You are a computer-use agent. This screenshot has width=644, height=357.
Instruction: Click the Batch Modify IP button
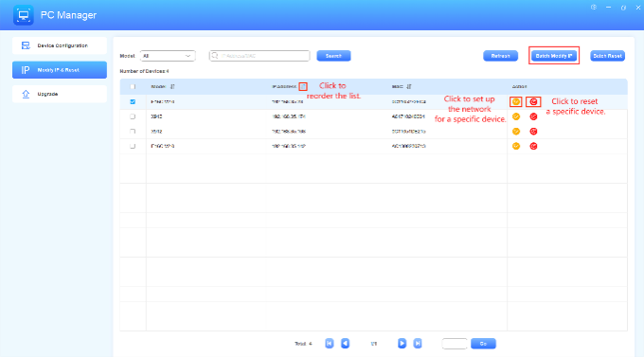tap(554, 56)
